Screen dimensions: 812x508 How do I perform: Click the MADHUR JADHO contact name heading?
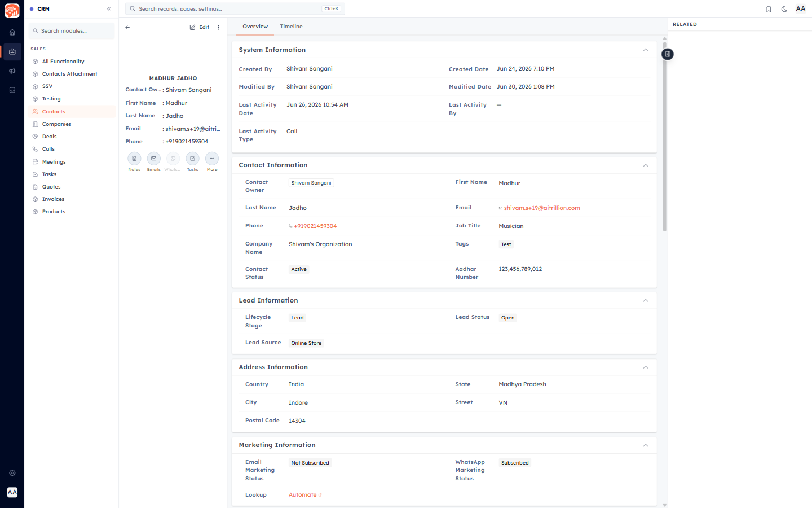click(x=173, y=78)
